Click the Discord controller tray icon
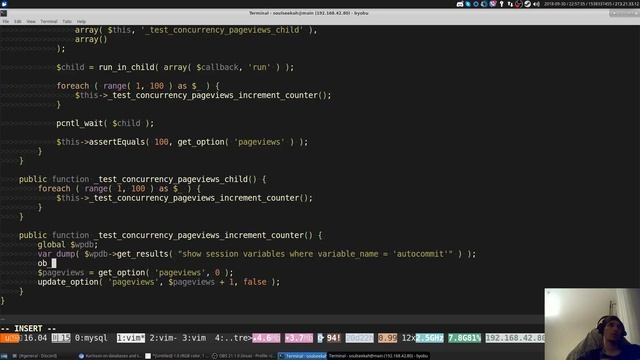The image size is (640, 360). pyautogui.click(x=460, y=4)
